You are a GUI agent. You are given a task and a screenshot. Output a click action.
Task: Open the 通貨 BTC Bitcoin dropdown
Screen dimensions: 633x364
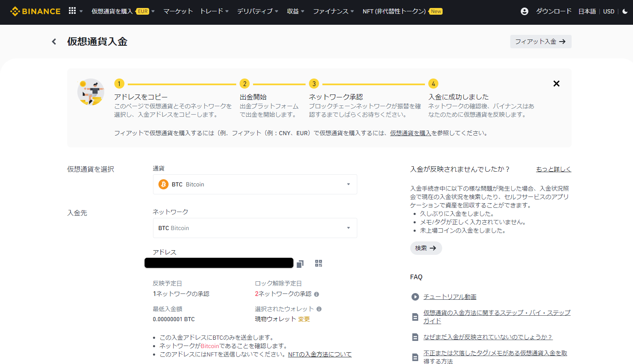tap(255, 184)
